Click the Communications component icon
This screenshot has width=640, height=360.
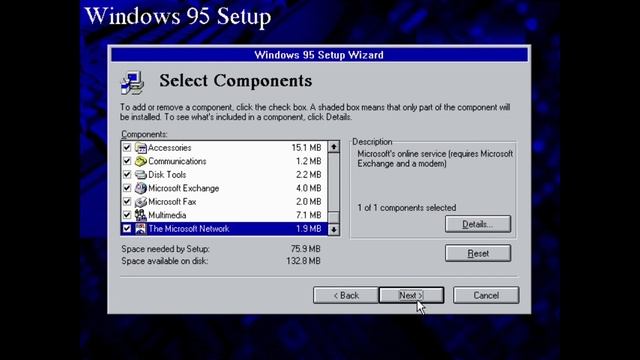tap(140, 161)
